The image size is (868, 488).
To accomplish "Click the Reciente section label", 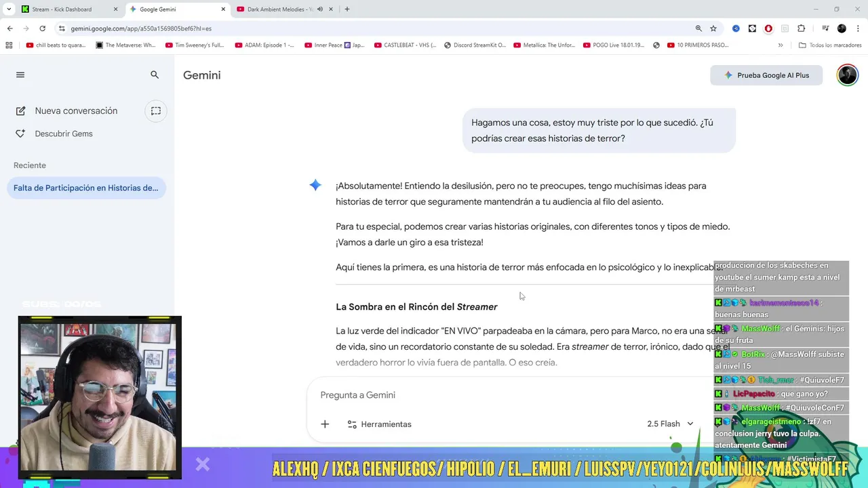I will [x=30, y=165].
